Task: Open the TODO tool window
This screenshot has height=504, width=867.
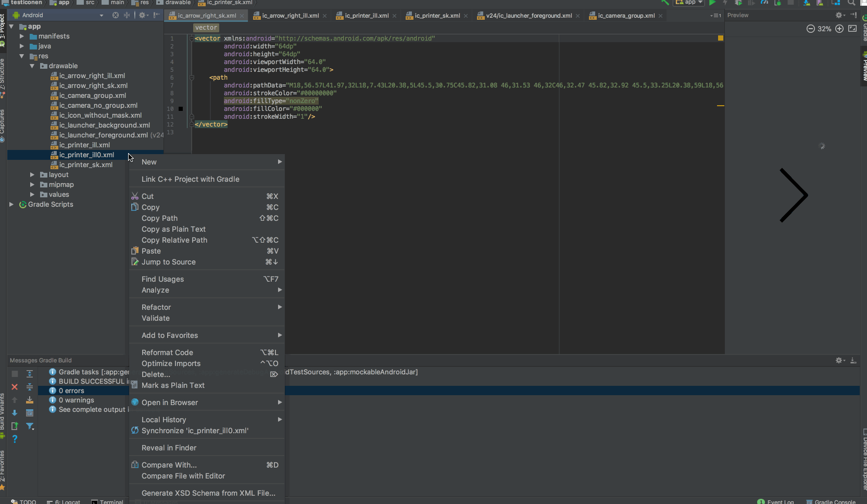Action: (23, 501)
